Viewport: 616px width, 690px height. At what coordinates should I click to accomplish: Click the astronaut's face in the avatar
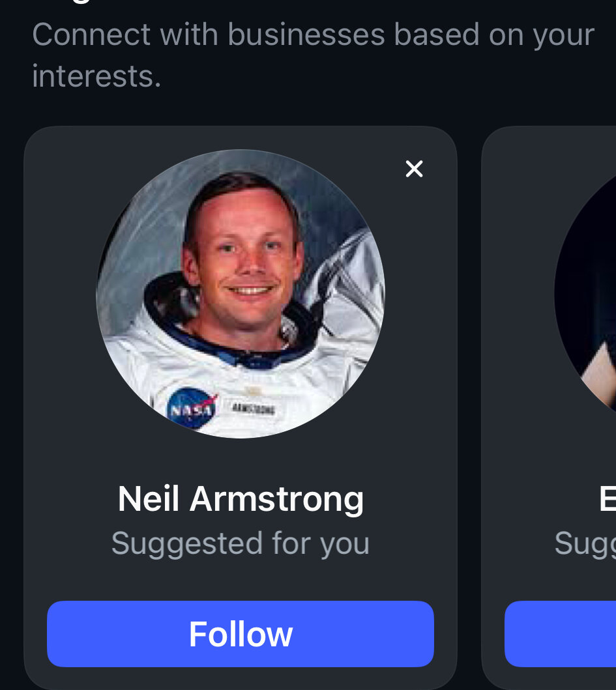click(x=242, y=259)
